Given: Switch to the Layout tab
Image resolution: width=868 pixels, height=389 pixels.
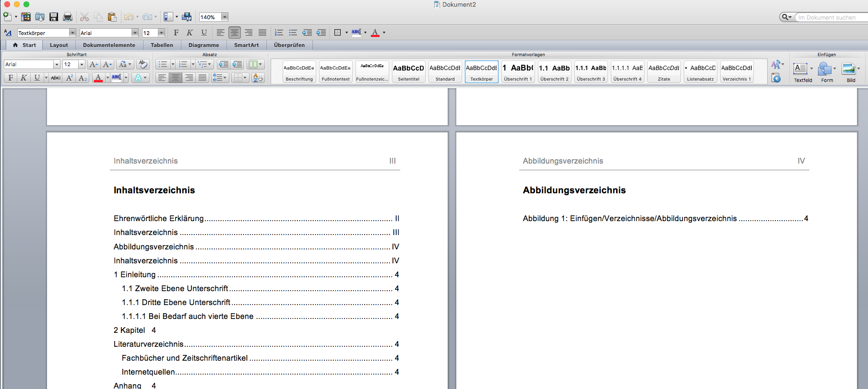Looking at the screenshot, I should [59, 45].
